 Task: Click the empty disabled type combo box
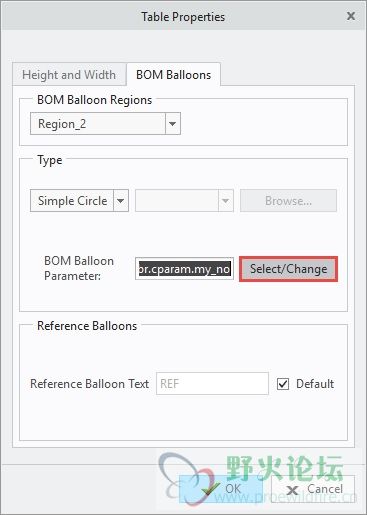pyautogui.click(x=184, y=201)
